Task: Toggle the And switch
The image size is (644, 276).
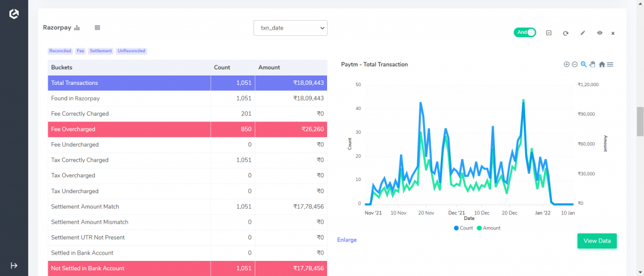Action: pyautogui.click(x=525, y=33)
